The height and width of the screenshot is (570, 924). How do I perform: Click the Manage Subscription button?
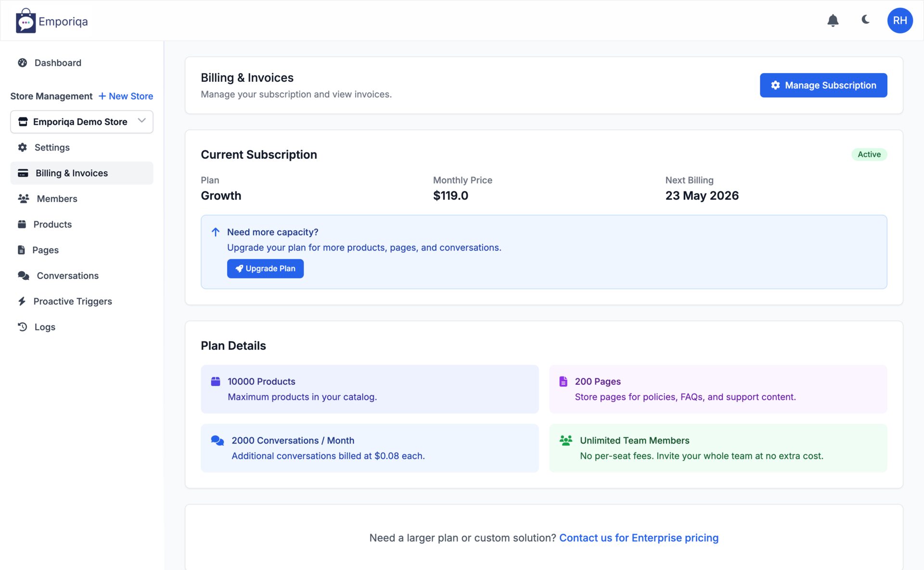(823, 85)
